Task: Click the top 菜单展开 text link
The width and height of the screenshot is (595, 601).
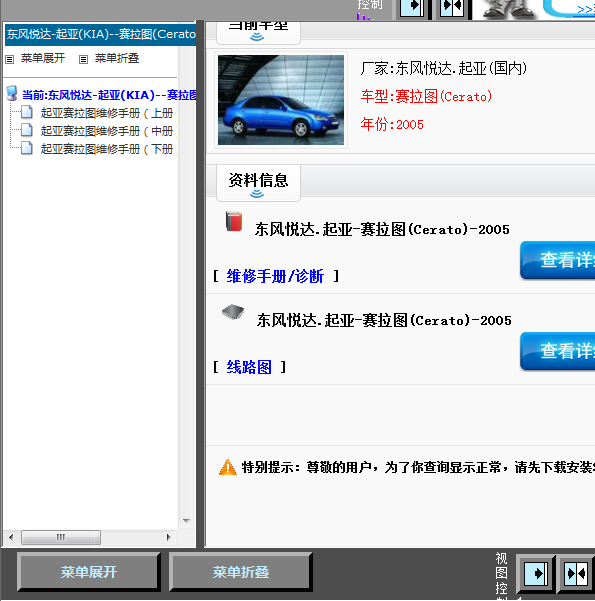Action: [43, 58]
